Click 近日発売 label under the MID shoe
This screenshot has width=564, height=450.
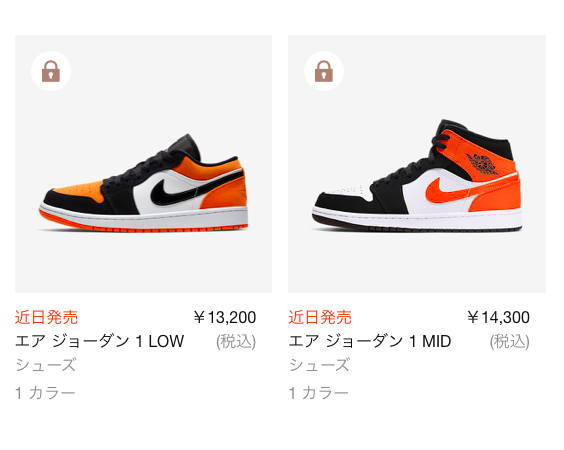click(x=320, y=317)
